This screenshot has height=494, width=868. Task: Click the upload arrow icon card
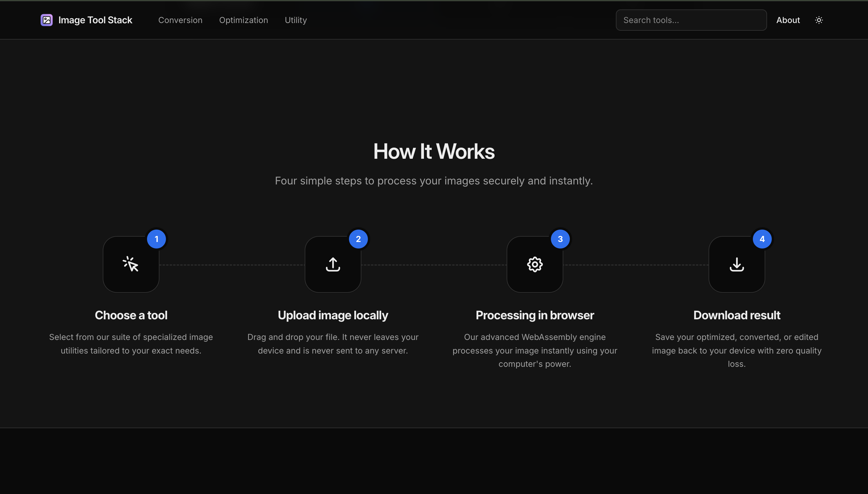pyautogui.click(x=333, y=264)
